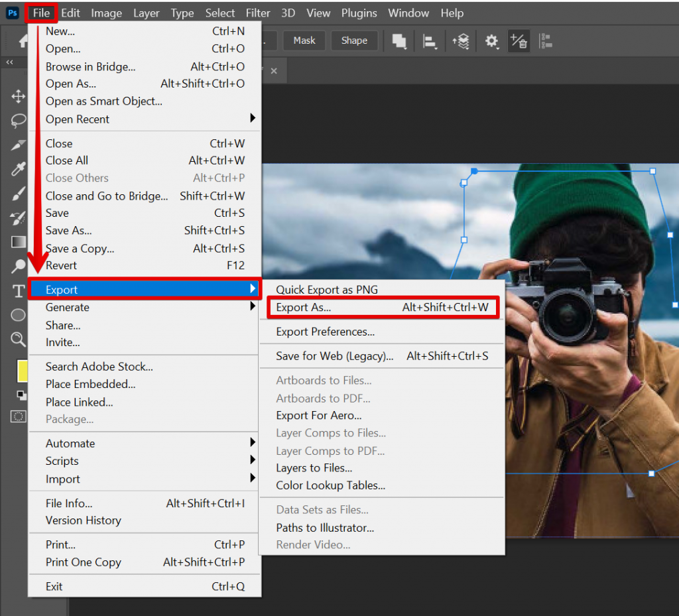The height and width of the screenshot is (616, 679).
Task: Click the yellow foreground color swatch
Action: pos(21,372)
